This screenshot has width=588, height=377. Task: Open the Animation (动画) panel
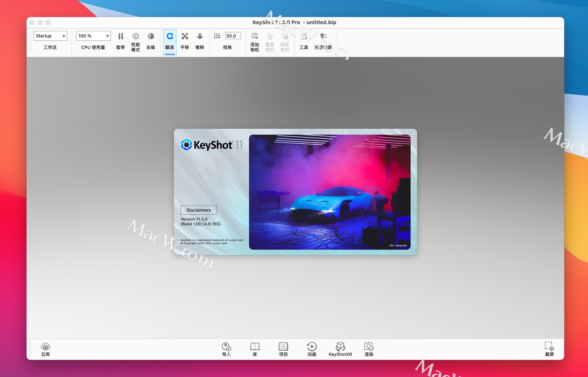click(312, 349)
